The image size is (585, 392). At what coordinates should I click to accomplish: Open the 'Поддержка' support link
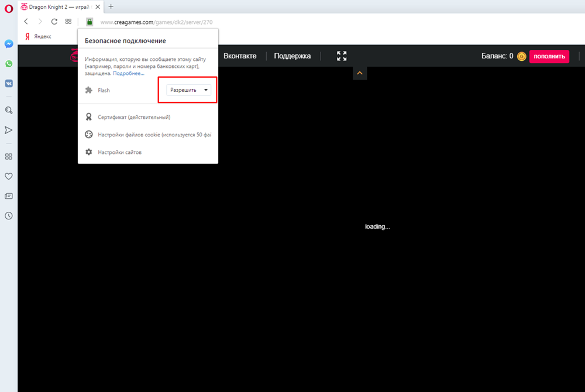[x=292, y=56]
